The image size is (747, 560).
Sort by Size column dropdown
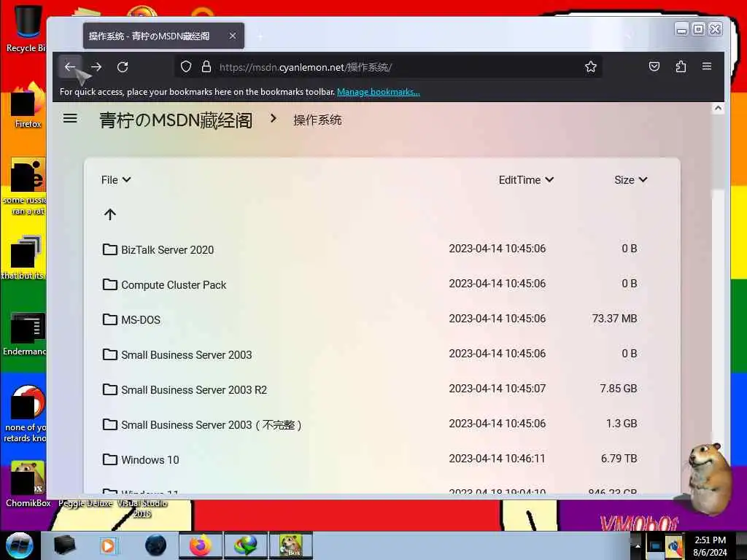coord(631,180)
